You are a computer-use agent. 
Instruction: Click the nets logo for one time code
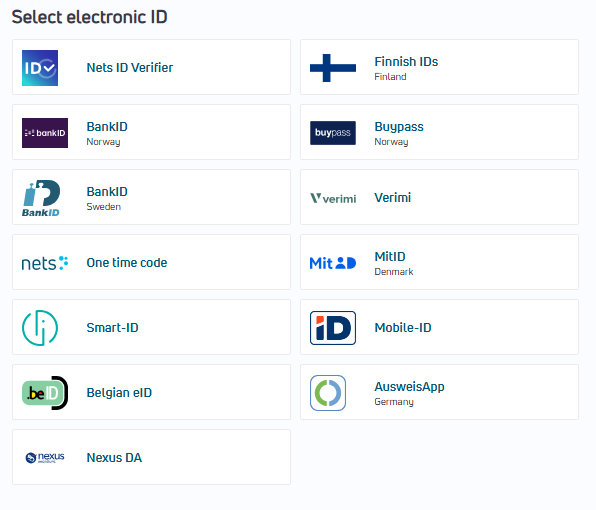45,263
